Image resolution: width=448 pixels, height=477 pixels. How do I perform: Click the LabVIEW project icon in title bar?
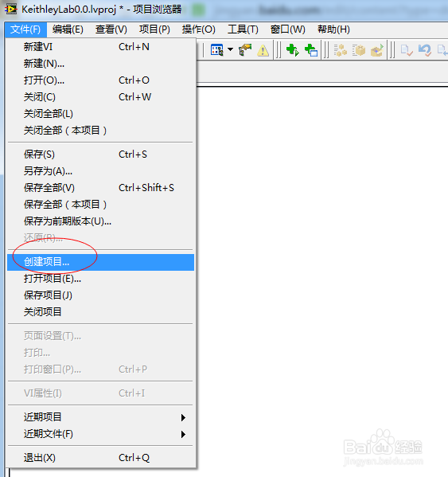(10, 10)
